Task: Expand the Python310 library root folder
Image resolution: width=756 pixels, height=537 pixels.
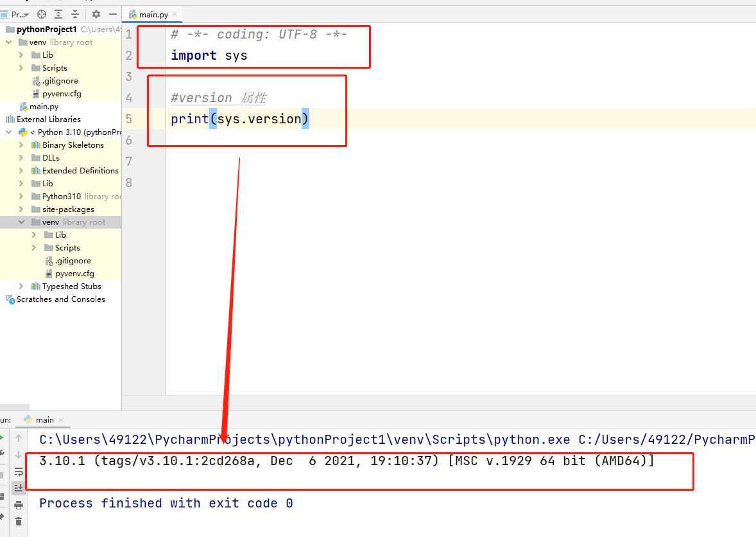Action: pos(21,197)
